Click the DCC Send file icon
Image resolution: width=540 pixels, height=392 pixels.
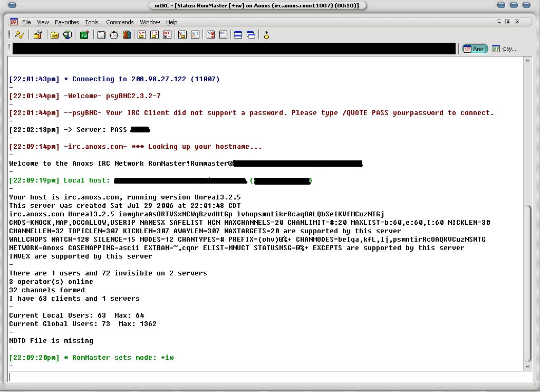click(141, 35)
